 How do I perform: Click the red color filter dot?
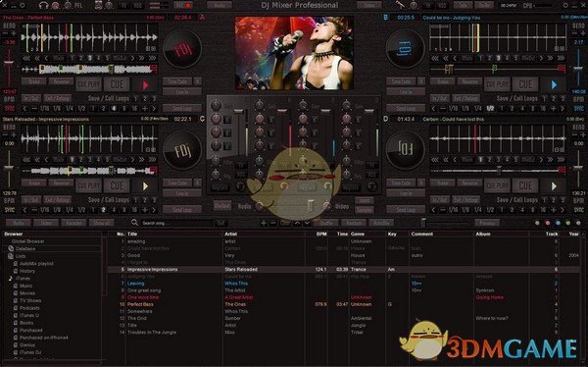pyautogui.click(x=548, y=223)
